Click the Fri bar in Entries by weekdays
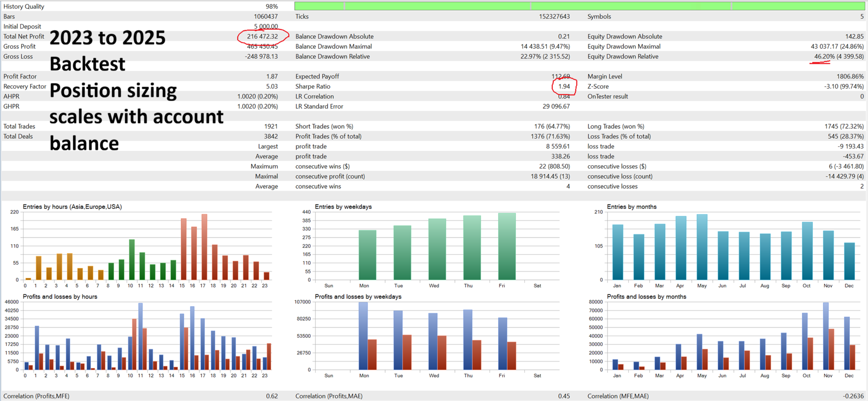This screenshot has width=868, height=401. 507,247
